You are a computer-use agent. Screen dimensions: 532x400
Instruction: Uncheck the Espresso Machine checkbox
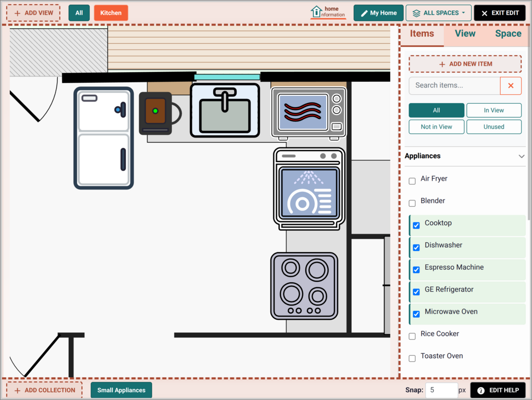416,270
